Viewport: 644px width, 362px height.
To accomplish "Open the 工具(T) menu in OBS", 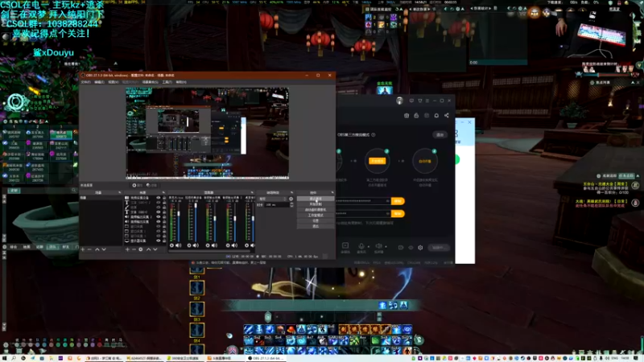I will coord(167,82).
